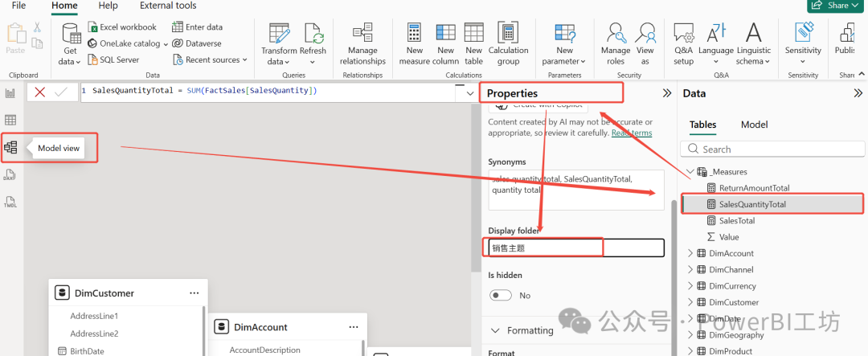Open the File menu
Screen dimensions: 868x356
pos(18,6)
